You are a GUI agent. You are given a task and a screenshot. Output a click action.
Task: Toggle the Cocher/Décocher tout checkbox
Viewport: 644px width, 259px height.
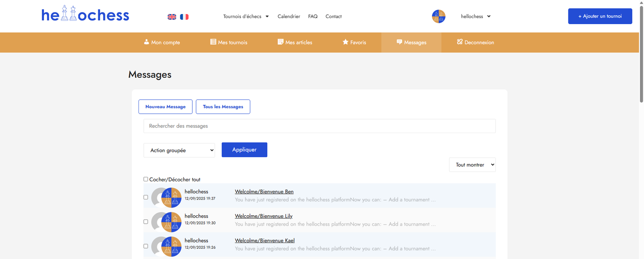click(146, 179)
